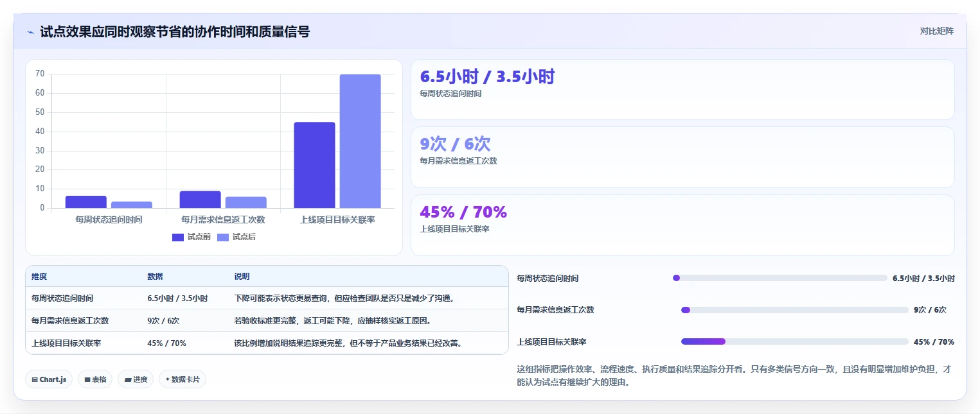980x414 pixels.
Task: Select the 每周状态追问时间 cell in the table
Action: point(62,298)
